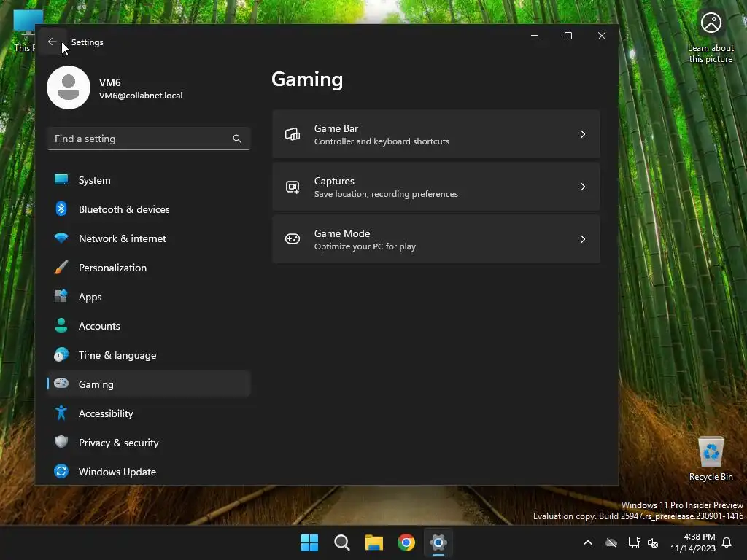This screenshot has width=747, height=560.
Task: Click the Game Mode label
Action: click(x=342, y=233)
